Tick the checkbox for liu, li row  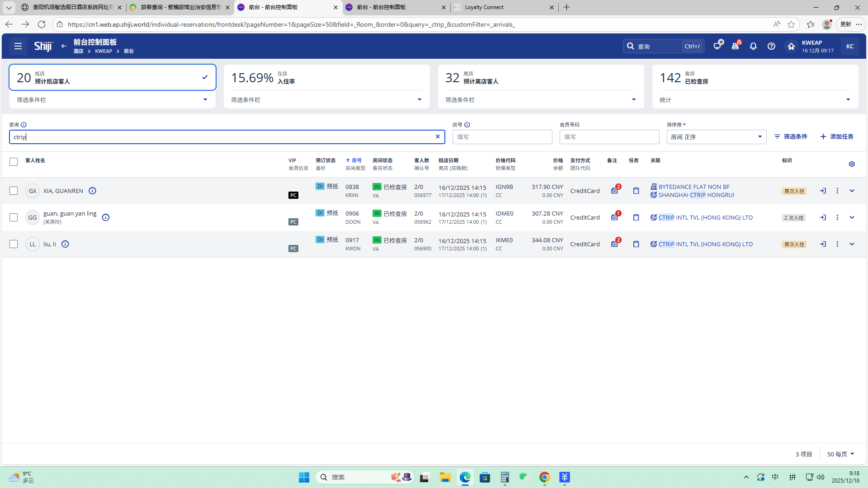pos(14,244)
